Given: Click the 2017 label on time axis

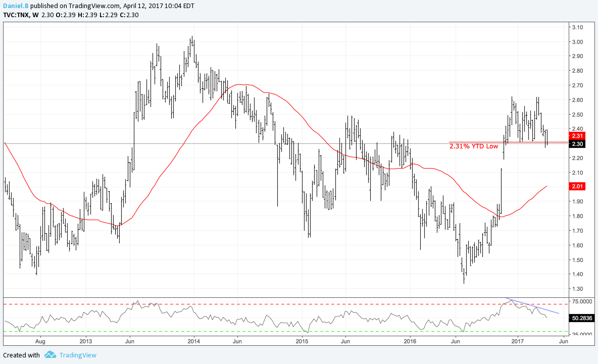Looking at the screenshot, I should 518,341.
